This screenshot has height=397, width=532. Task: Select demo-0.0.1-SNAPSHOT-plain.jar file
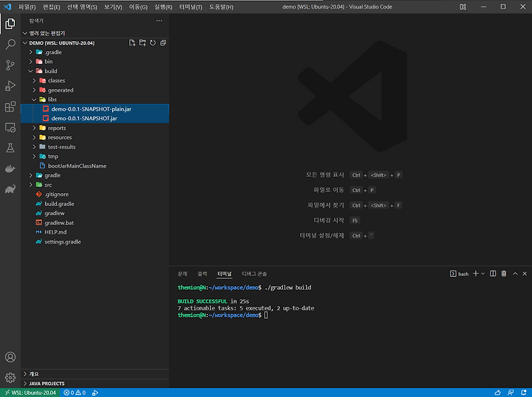click(95, 109)
